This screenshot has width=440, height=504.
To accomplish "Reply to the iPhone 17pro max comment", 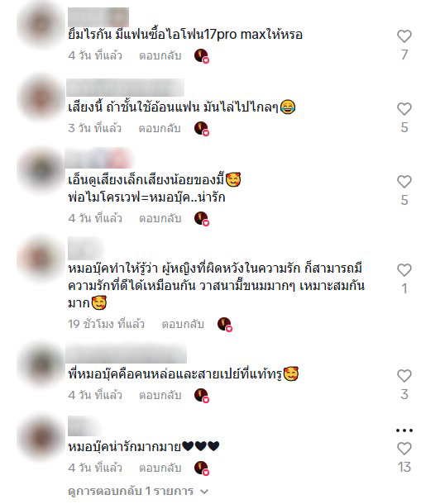I will click(x=160, y=55).
